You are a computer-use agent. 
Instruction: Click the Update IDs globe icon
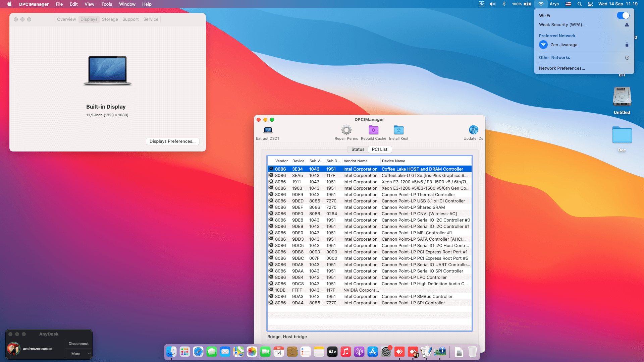pos(473,130)
